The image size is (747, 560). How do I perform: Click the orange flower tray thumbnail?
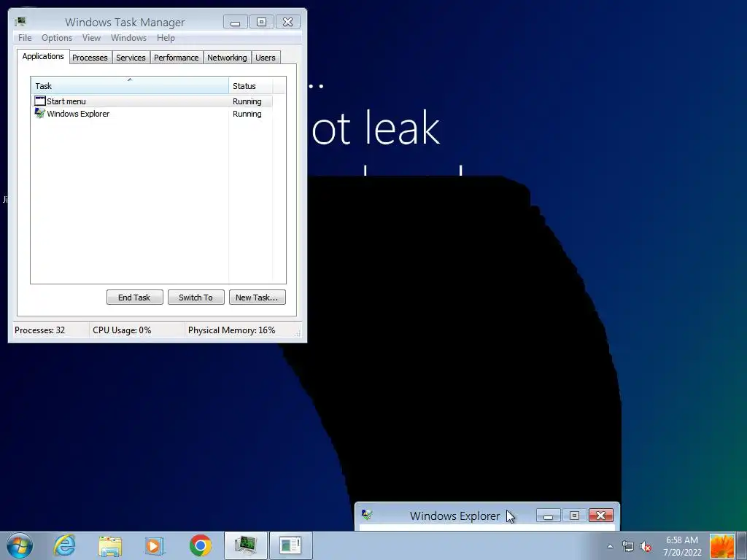tap(721, 545)
